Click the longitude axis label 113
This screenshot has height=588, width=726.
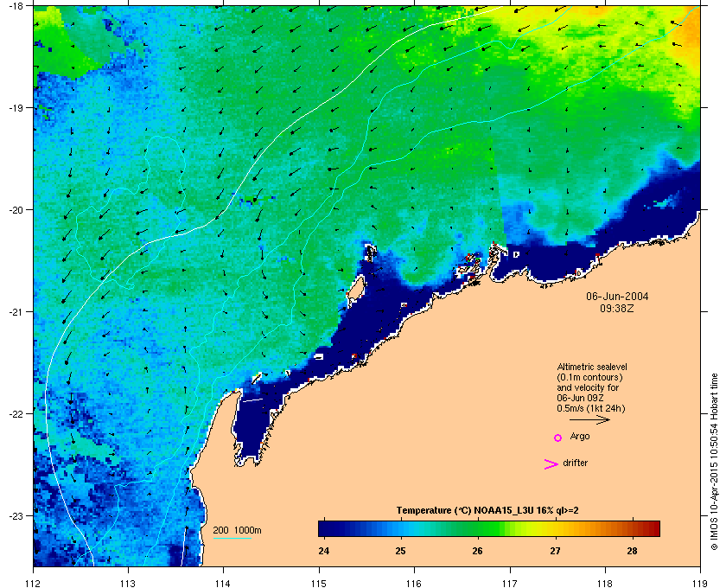coord(128,584)
